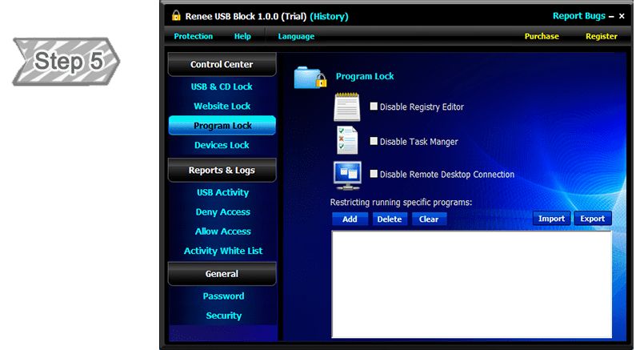Image resolution: width=644 pixels, height=350 pixels.
Task: Click the padlock app icon in title bar
Action: pos(176,16)
